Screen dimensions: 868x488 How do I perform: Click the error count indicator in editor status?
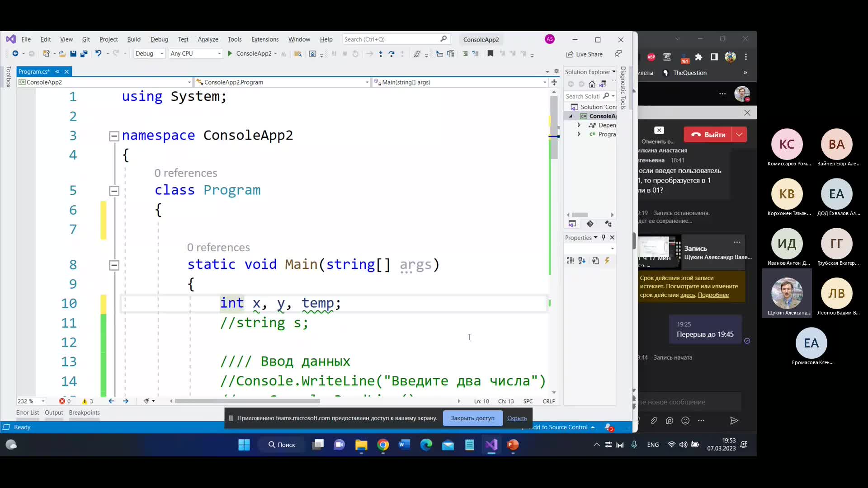tap(65, 401)
